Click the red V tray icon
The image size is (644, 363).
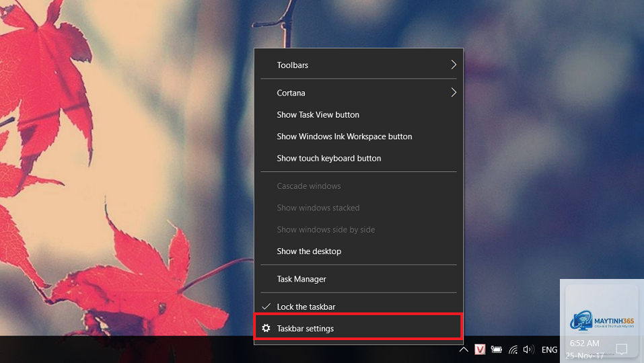(480, 350)
